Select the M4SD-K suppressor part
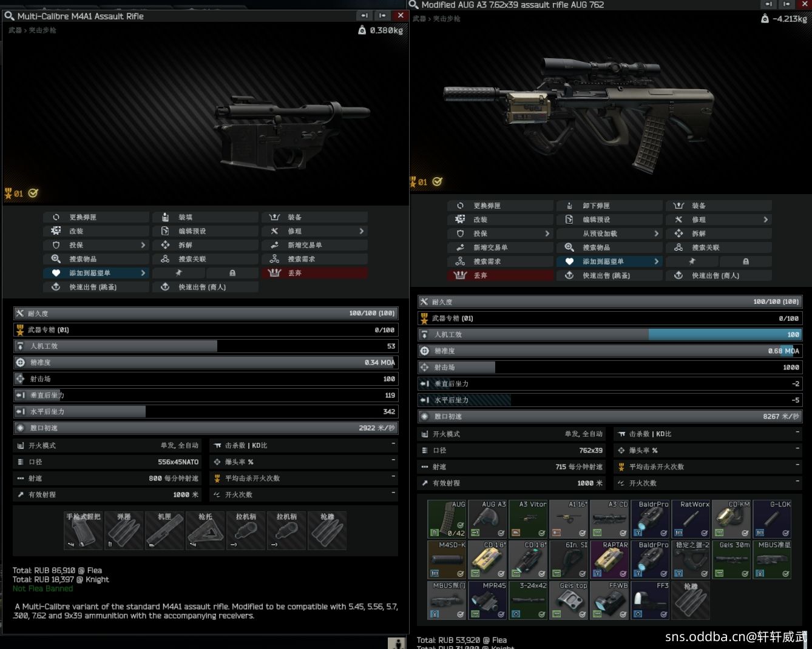This screenshot has height=649, width=812. 447,559
